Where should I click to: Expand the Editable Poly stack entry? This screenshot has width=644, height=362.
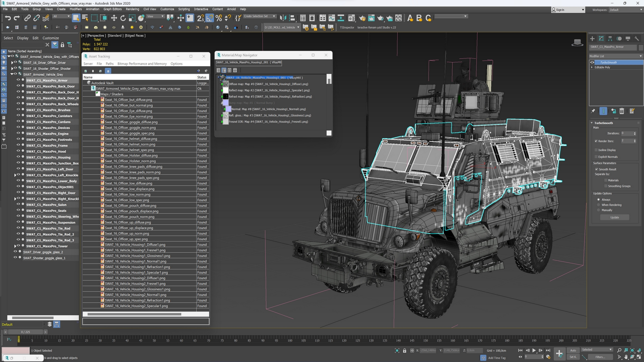pos(592,67)
